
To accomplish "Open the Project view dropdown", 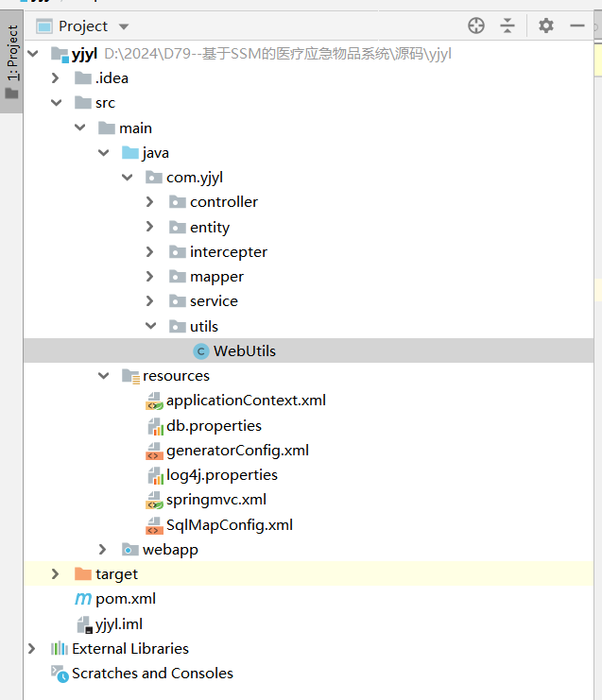I will coord(124,26).
